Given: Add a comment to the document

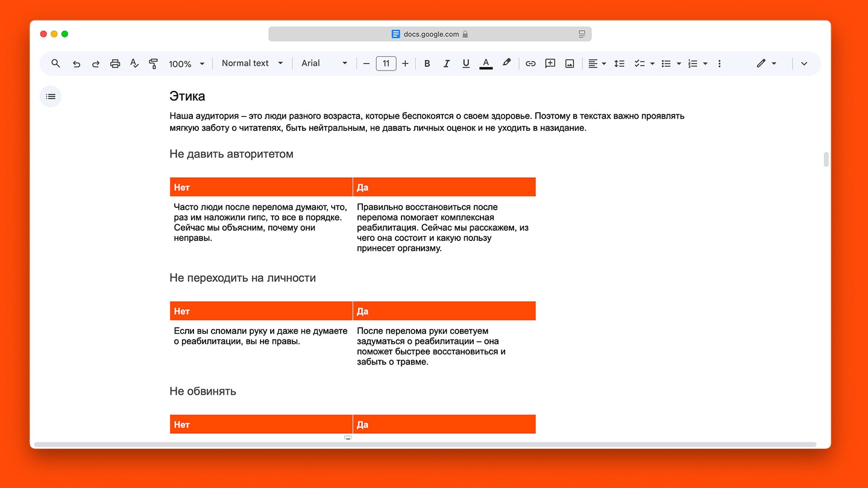Looking at the screenshot, I should tap(550, 63).
